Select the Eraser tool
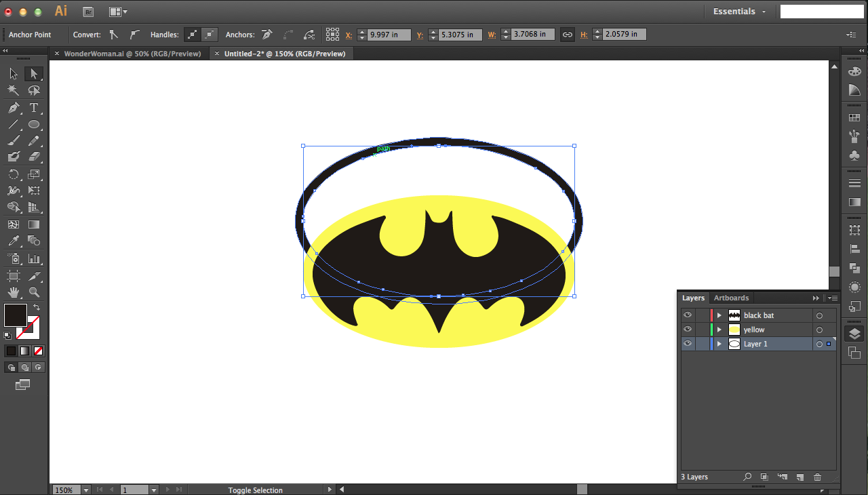This screenshot has width=868, height=495. pos(34,157)
